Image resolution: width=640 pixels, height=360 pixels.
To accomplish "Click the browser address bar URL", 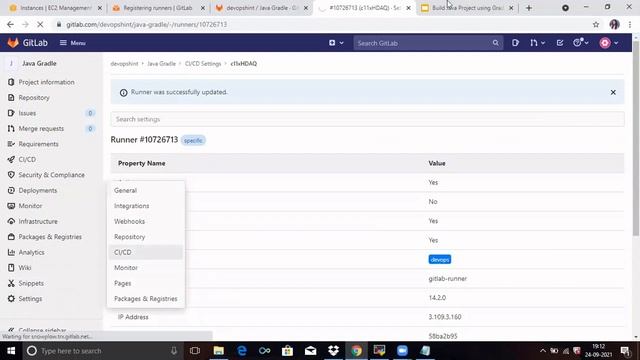I will point(147,24).
